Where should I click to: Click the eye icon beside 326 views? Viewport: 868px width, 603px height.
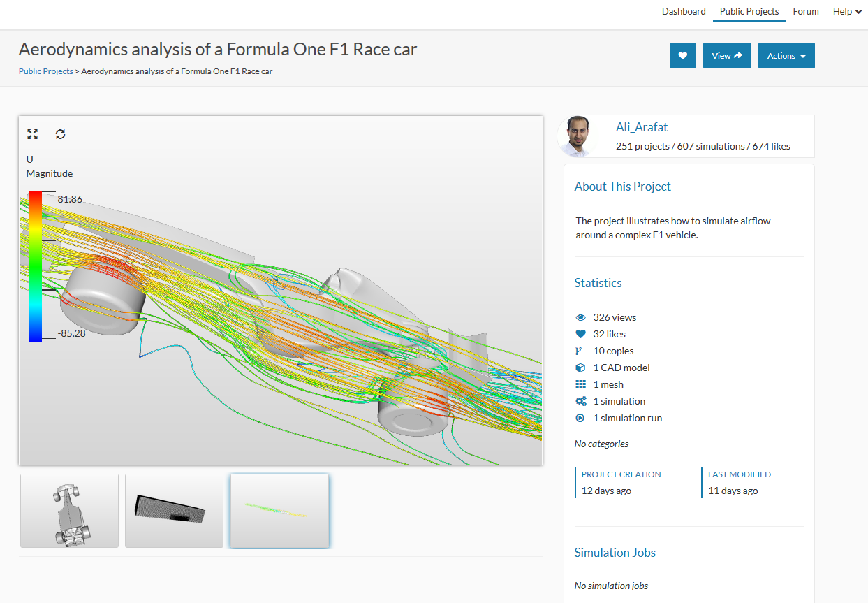pos(580,317)
